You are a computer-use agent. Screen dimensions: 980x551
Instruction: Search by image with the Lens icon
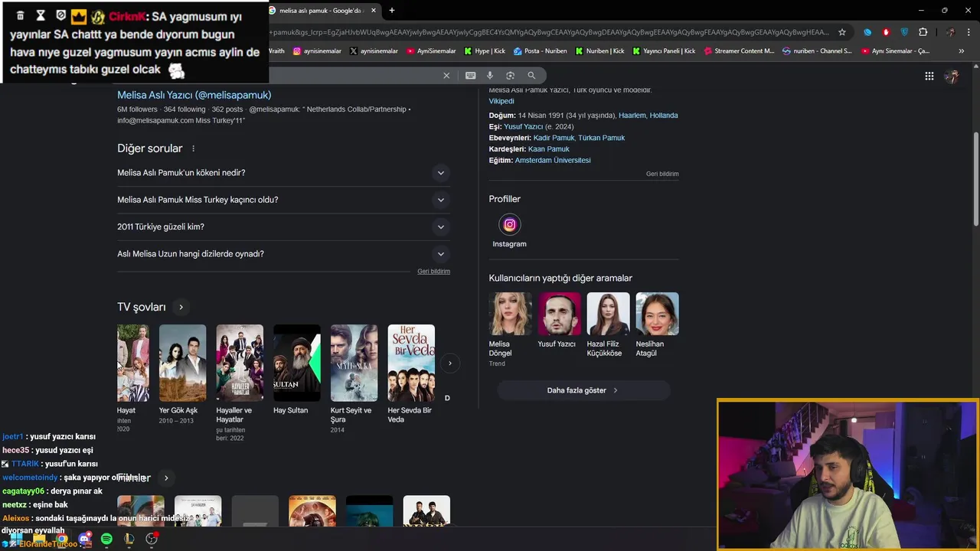(510, 75)
